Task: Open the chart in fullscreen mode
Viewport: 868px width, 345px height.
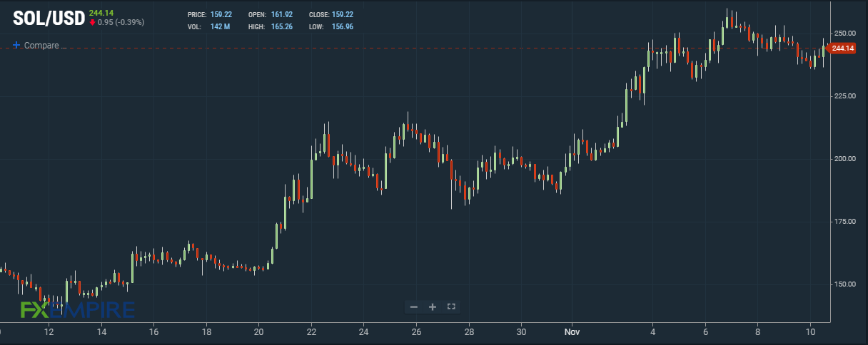Action: point(451,307)
